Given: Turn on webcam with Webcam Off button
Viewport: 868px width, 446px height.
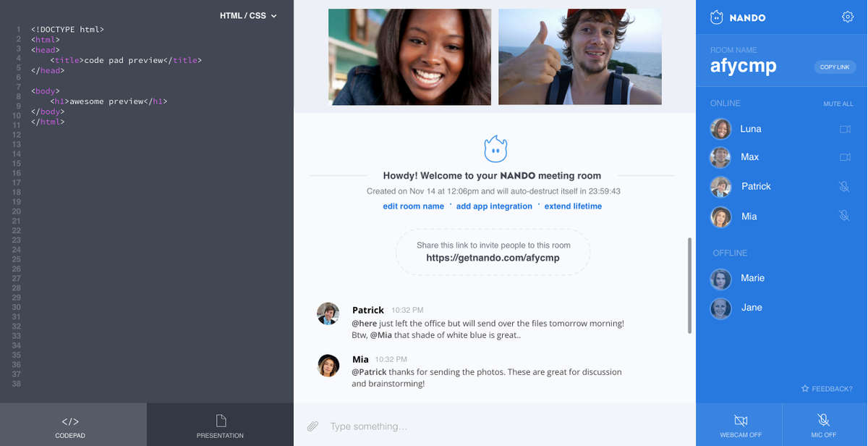Looking at the screenshot, I should click(740, 425).
